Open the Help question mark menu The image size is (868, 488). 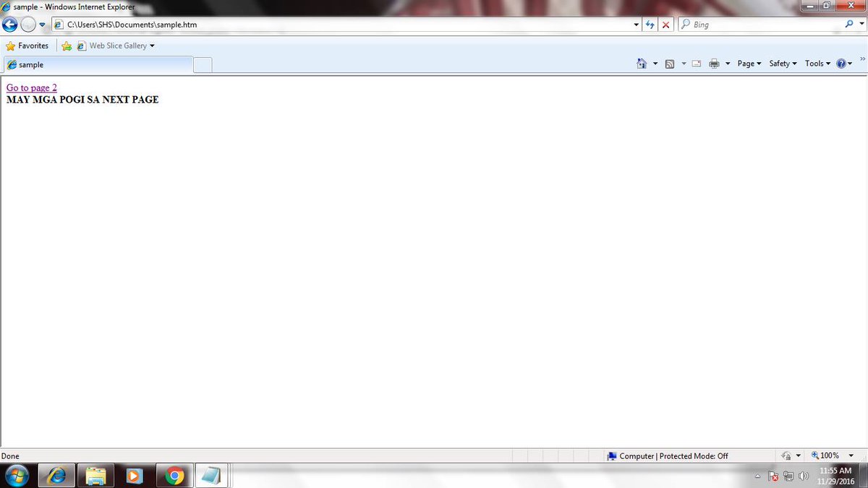[844, 64]
